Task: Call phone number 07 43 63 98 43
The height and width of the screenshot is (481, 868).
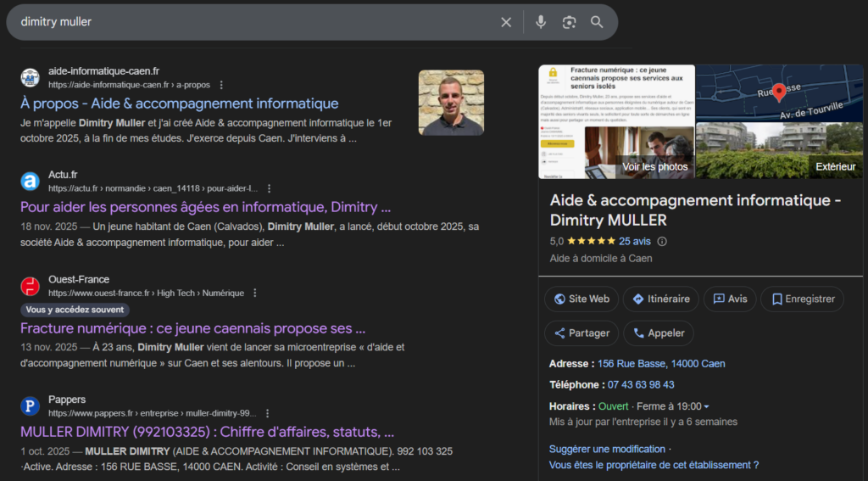Action: coord(641,385)
